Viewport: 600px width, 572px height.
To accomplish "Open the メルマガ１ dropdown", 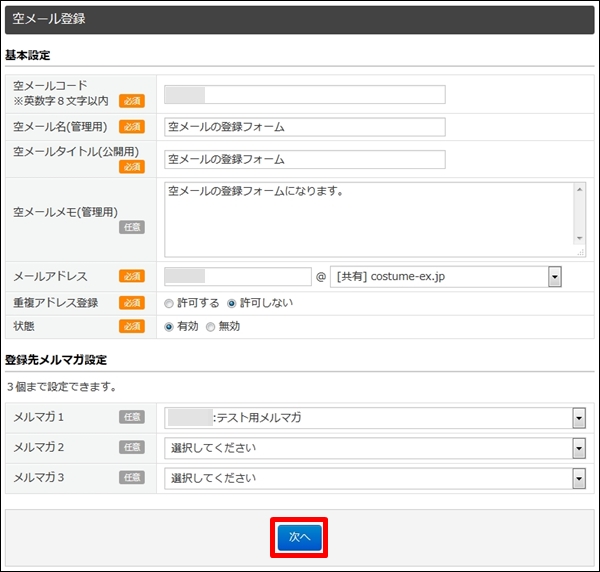I will tap(375, 418).
